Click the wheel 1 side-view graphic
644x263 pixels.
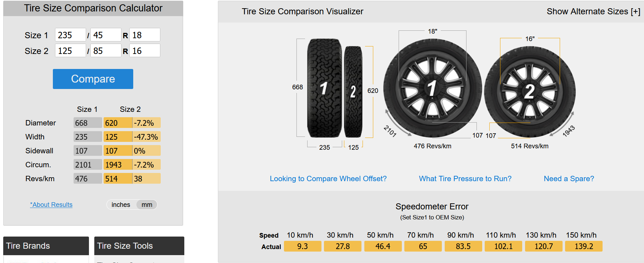click(433, 88)
